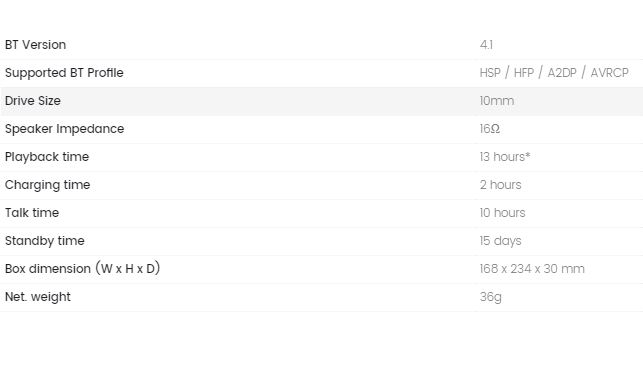Click the Net. weight label
Screen dimensions: 643x378
tap(38, 297)
